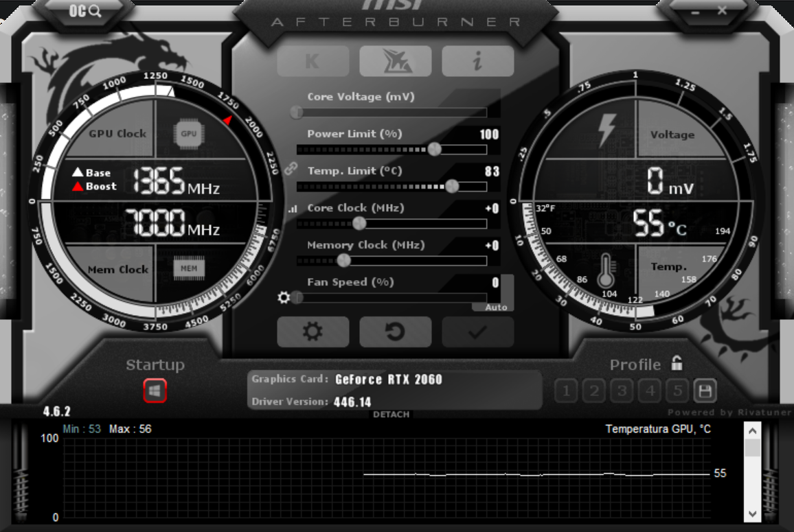Viewport: 794px width, 532px height.
Task: Click the Memory Clock +0 value field
Action: (492, 246)
